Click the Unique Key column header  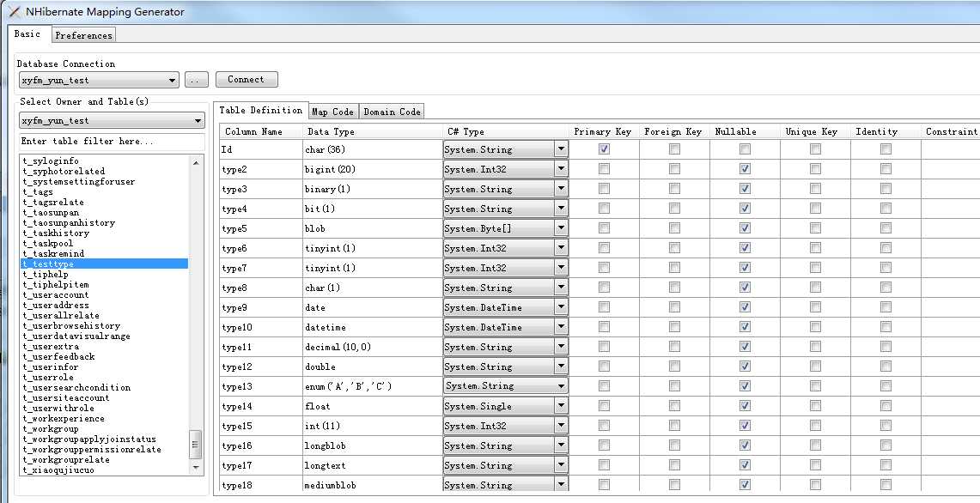[812, 132]
